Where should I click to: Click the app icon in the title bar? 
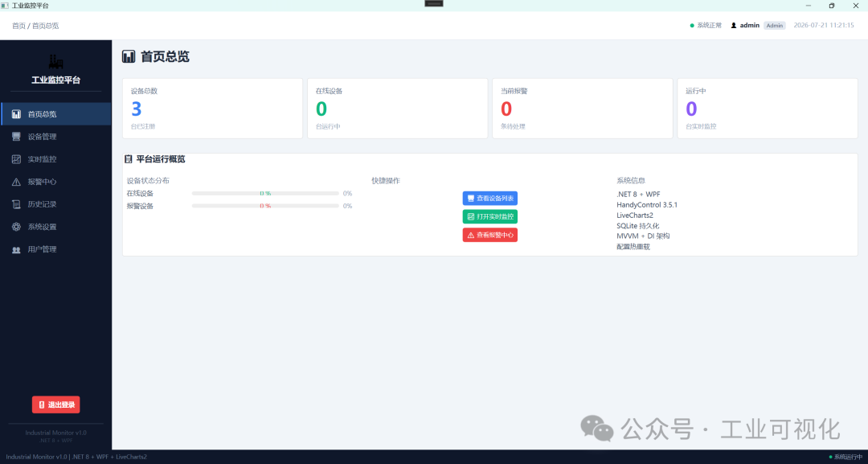[x=5, y=6]
